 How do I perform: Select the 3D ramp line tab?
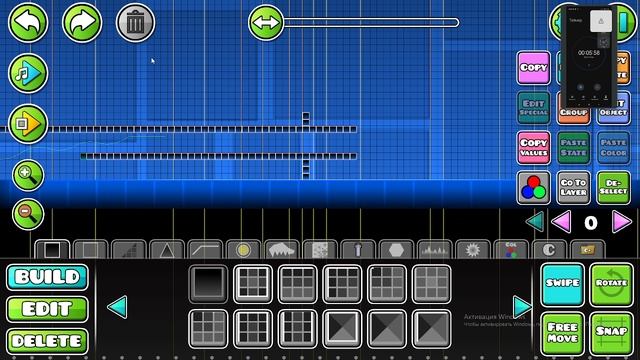[x=205, y=249]
